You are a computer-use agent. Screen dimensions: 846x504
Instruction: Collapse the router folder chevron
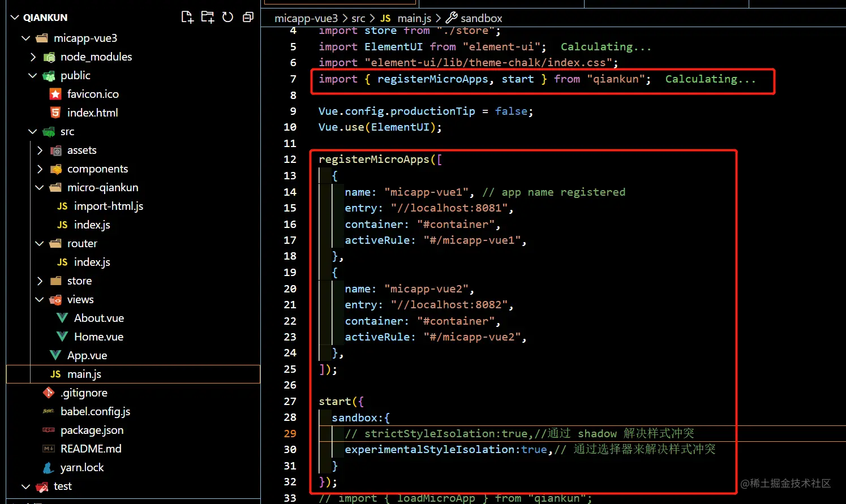click(x=40, y=243)
